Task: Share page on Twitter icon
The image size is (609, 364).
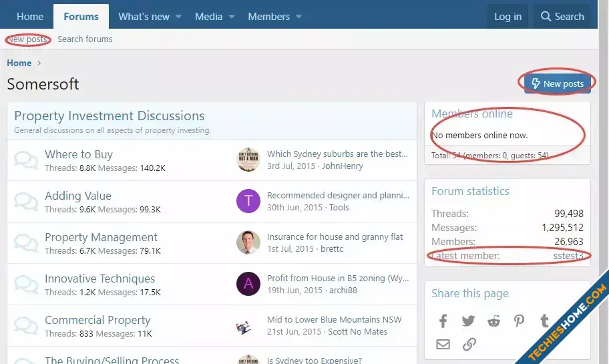Action: tap(468, 321)
